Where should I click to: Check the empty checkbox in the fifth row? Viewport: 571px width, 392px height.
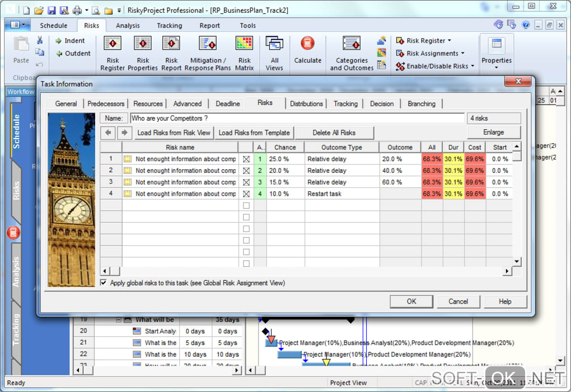[246, 205]
